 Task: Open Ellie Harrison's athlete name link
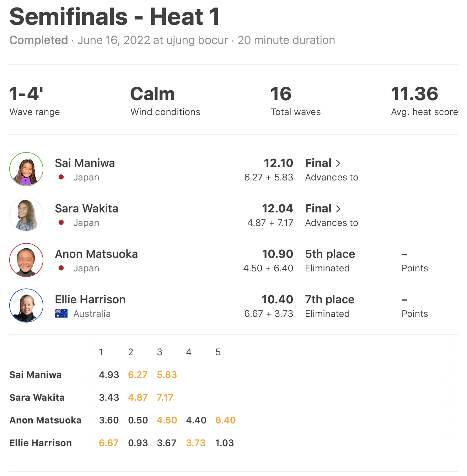90,299
